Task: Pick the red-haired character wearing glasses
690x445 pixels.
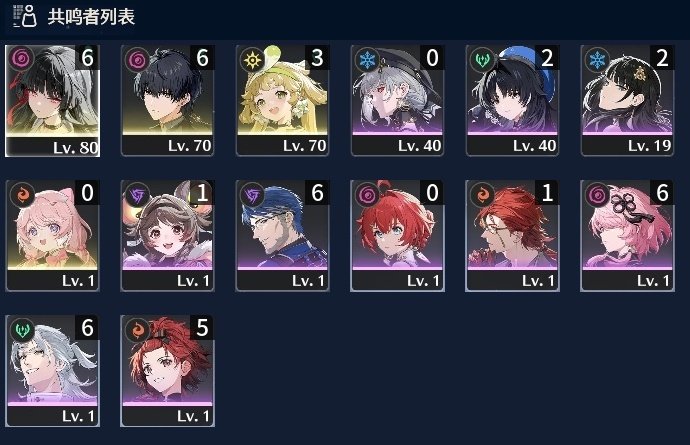Action: 513,236
